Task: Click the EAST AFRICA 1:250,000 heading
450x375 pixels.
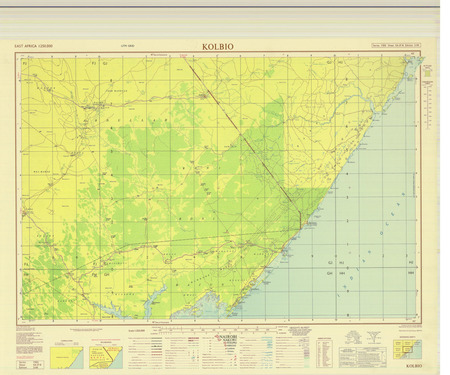Action: pyautogui.click(x=33, y=46)
